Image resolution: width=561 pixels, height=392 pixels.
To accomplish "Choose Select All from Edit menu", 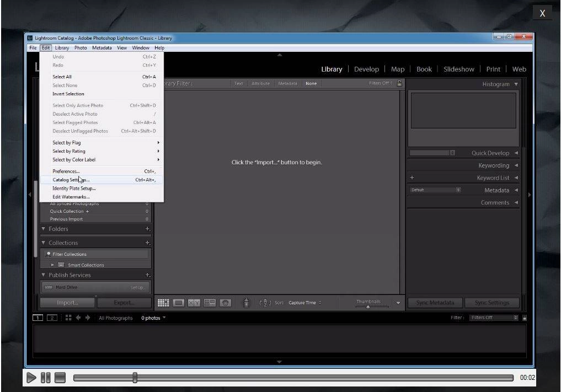I will pos(101,77).
